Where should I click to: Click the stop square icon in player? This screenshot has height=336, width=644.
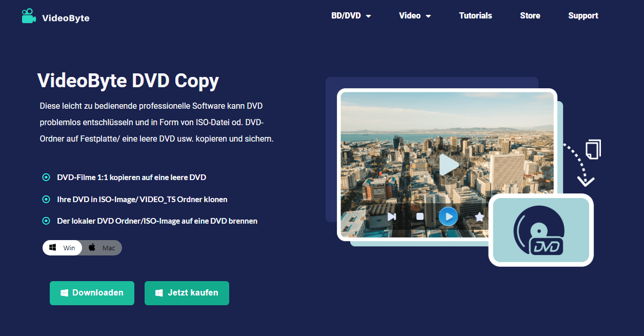(420, 216)
